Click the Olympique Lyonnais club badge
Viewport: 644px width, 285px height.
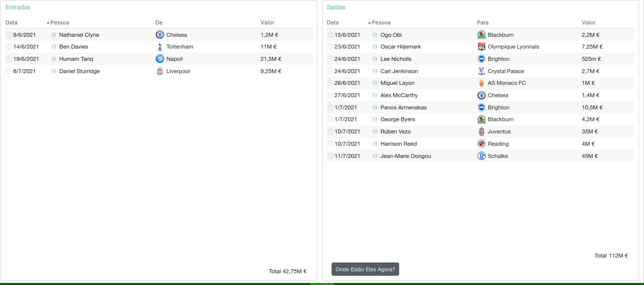click(x=481, y=47)
